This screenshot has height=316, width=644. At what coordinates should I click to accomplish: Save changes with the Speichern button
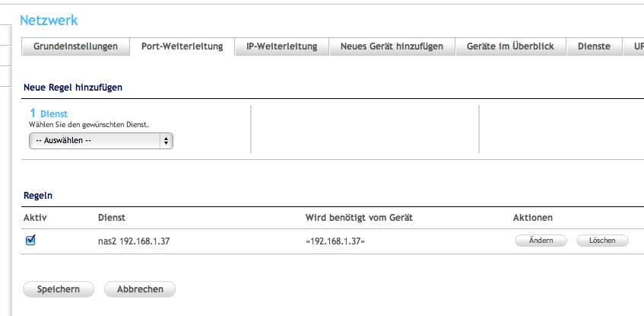coord(59,289)
